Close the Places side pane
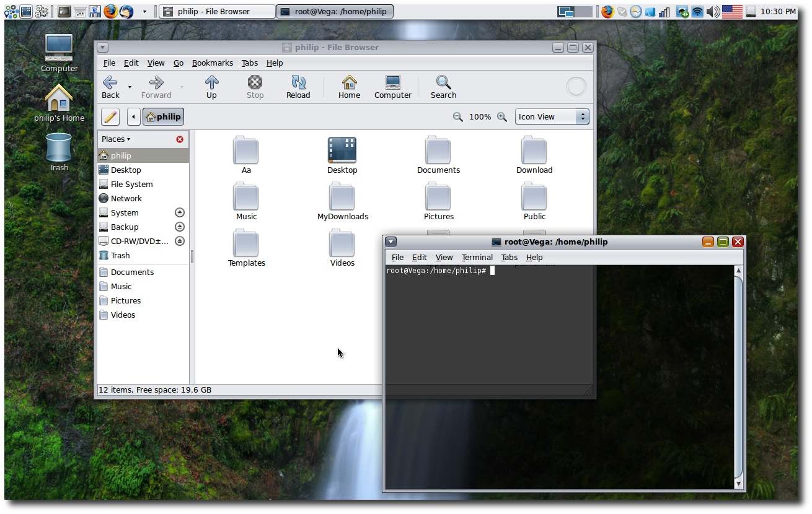The image size is (812, 514). tap(180, 139)
